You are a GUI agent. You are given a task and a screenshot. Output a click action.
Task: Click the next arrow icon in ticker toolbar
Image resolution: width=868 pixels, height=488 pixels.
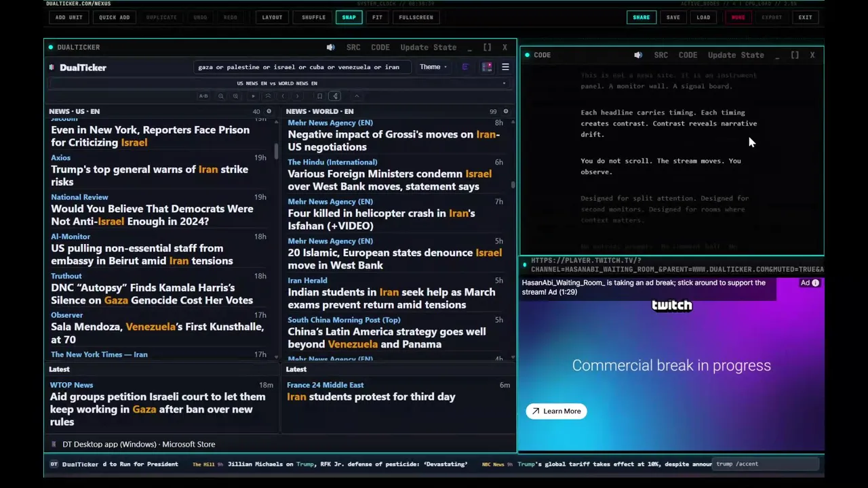click(x=297, y=96)
